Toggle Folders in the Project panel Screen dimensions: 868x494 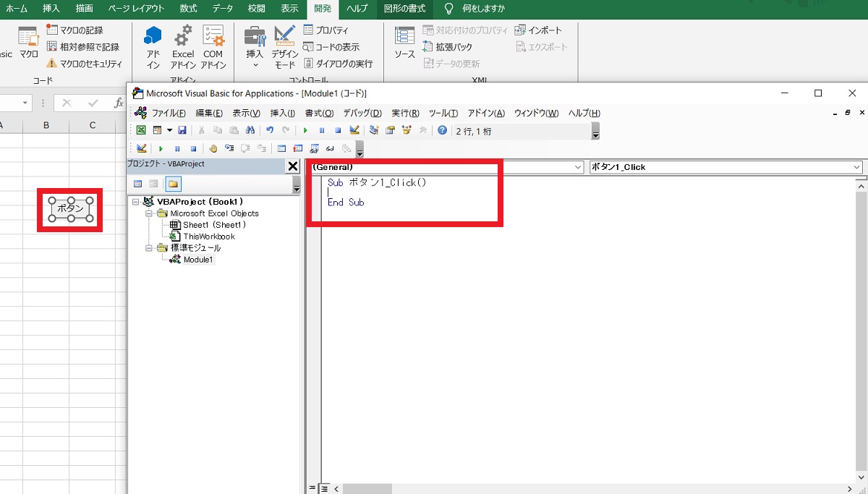pos(173,184)
